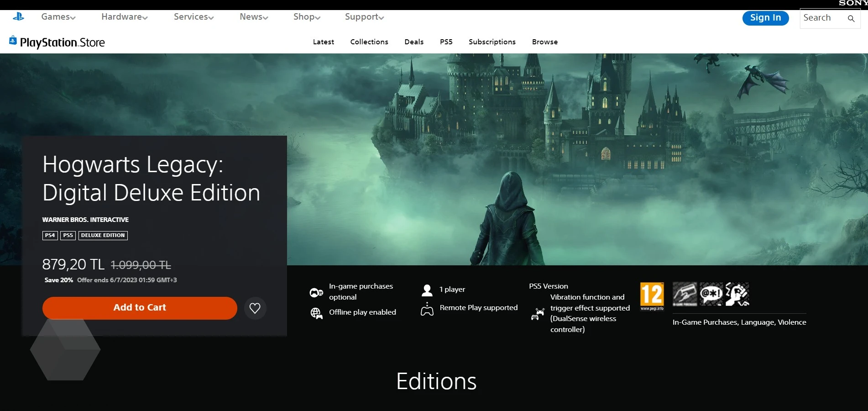Click the struck-through 1.099,00 TL price

click(x=141, y=265)
